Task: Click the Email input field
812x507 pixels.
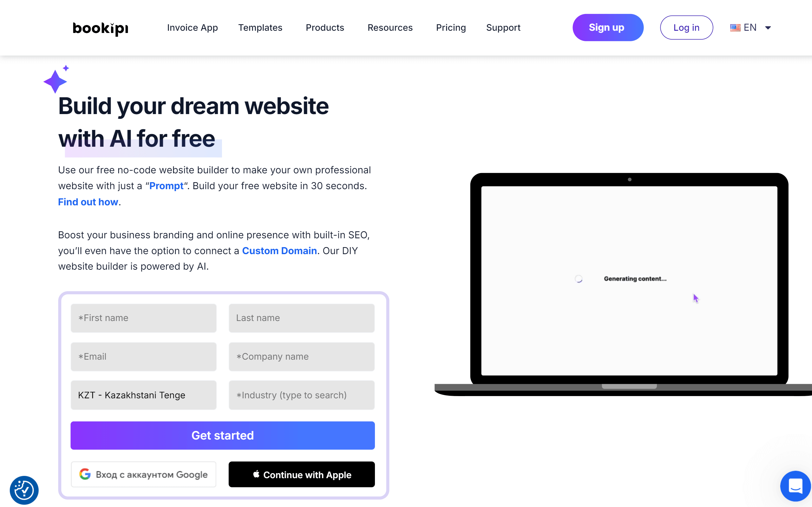Action: point(143,356)
